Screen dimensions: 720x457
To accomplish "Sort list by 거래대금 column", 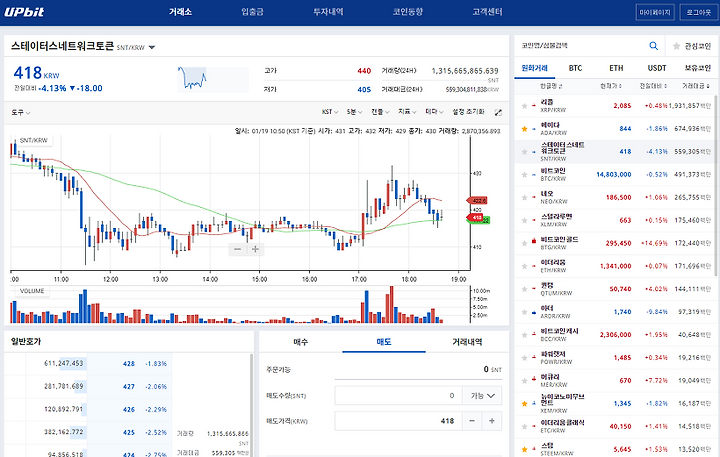I will (696, 86).
